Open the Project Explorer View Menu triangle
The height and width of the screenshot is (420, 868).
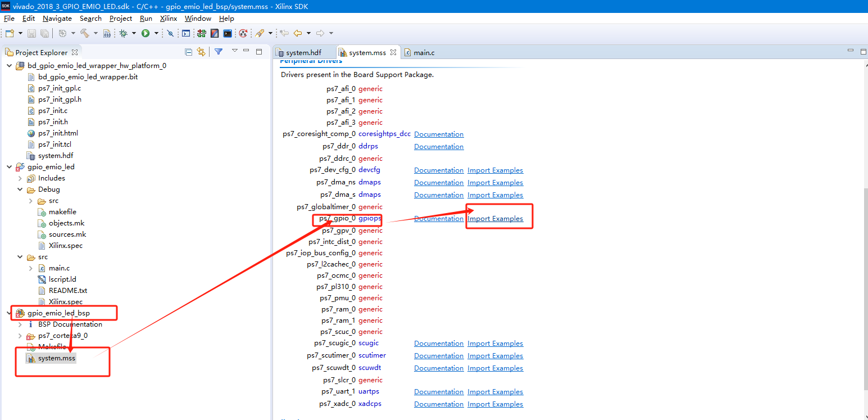pyautogui.click(x=235, y=51)
